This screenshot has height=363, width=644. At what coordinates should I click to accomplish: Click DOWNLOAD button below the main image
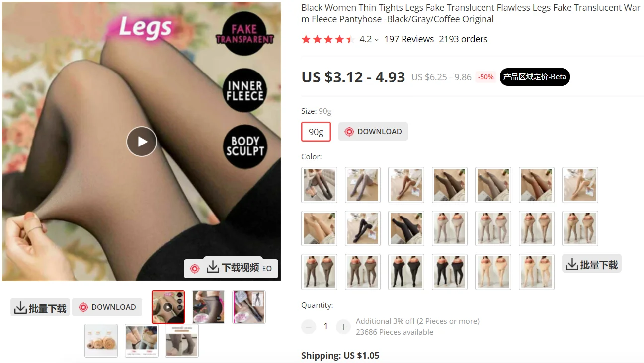pyautogui.click(x=107, y=307)
